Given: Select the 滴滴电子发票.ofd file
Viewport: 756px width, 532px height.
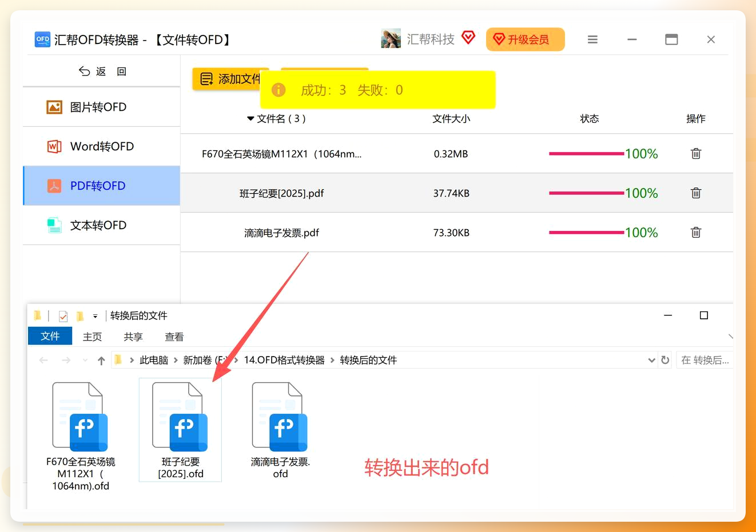Looking at the screenshot, I should coord(280,430).
